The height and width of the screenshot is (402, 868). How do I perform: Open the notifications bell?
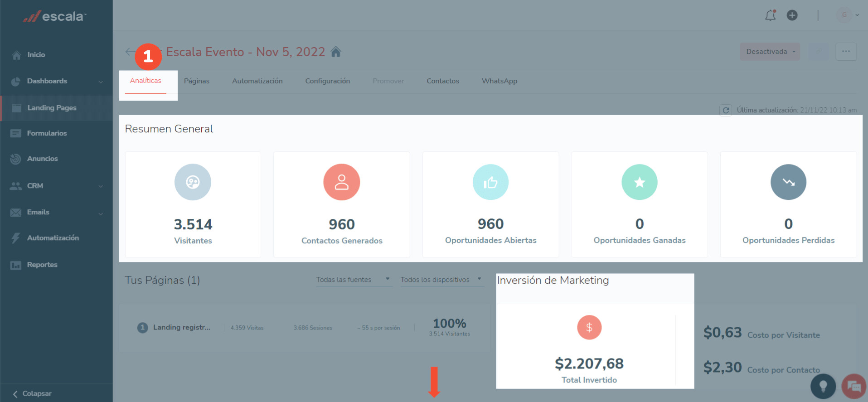770,15
